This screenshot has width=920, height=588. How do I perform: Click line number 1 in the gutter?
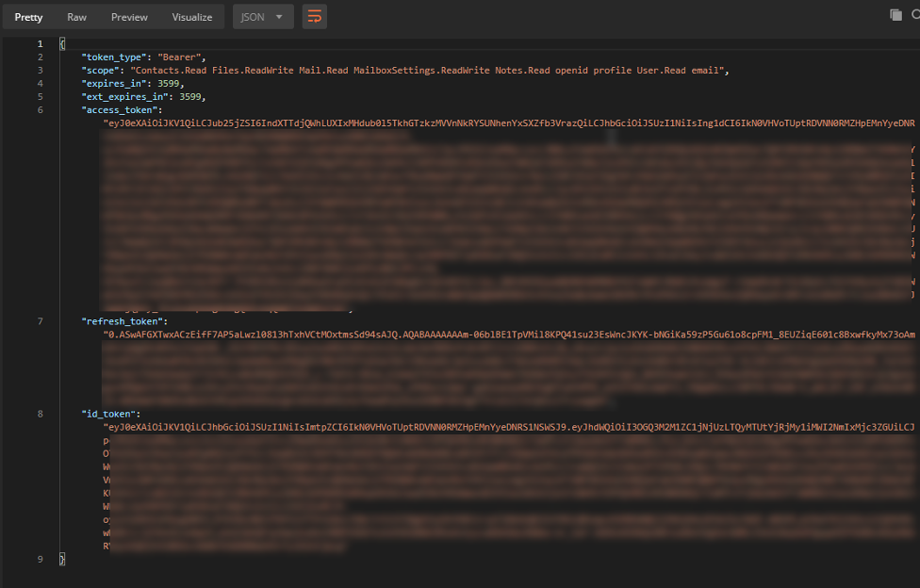(x=40, y=44)
